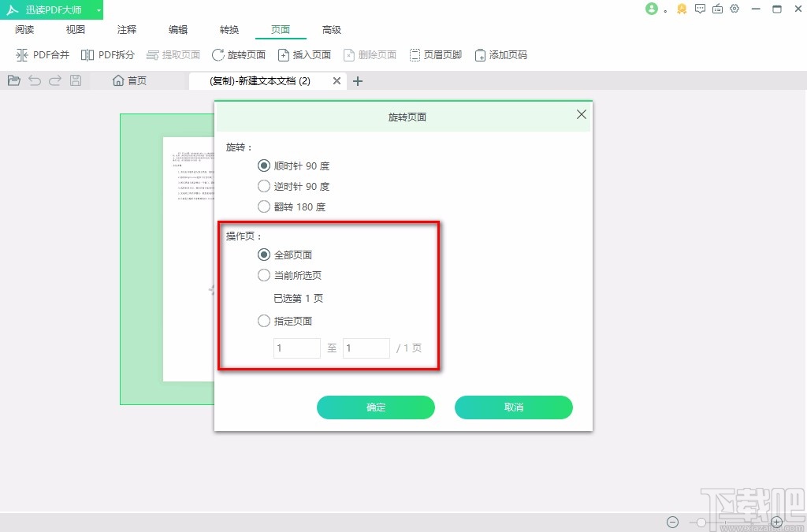
Task: Open a file using the folder icon
Action: (13, 80)
